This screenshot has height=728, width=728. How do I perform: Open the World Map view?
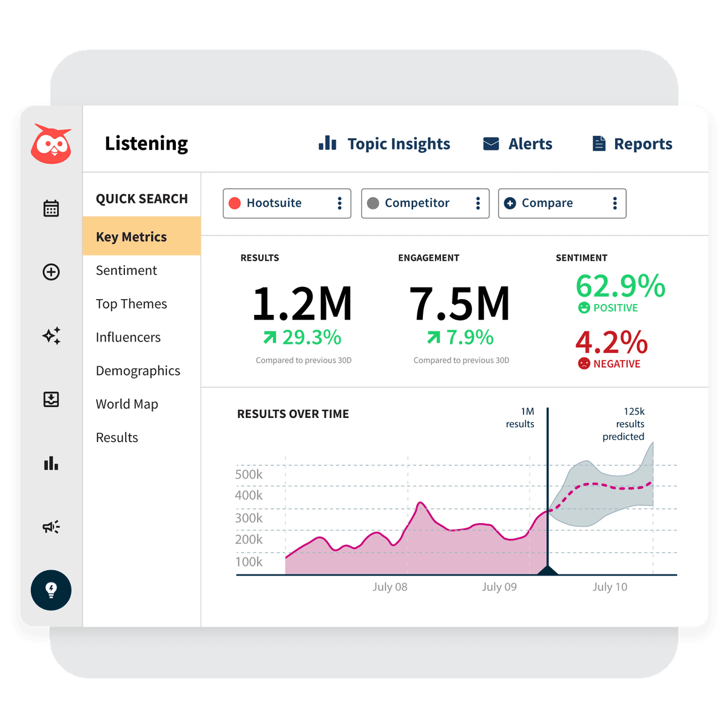click(x=127, y=403)
